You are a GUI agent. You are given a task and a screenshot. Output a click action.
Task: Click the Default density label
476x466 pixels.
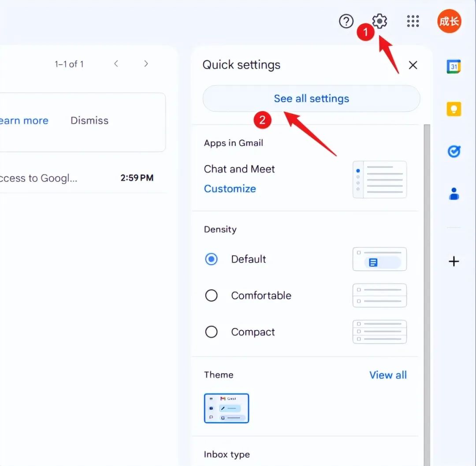coord(248,259)
